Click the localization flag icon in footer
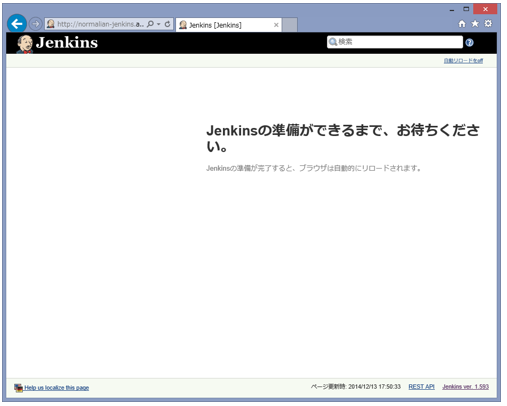507x406 pixels. pos(18,388)
